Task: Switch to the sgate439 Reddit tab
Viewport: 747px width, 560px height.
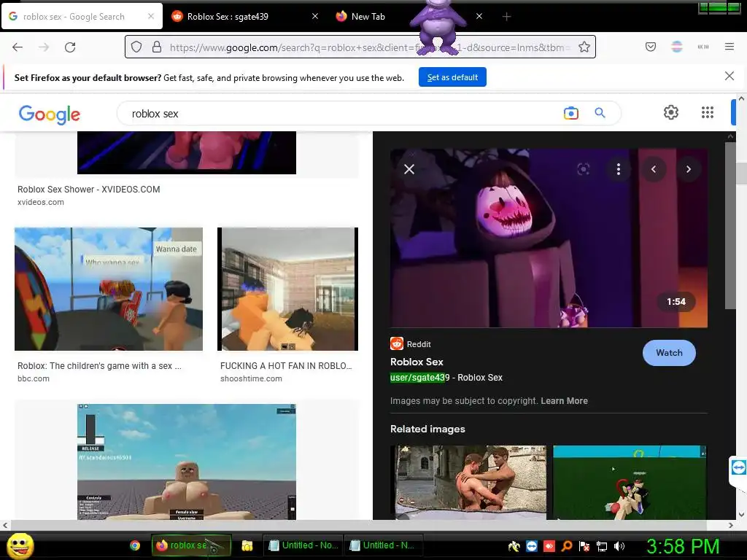Action: tap(228, 17)
